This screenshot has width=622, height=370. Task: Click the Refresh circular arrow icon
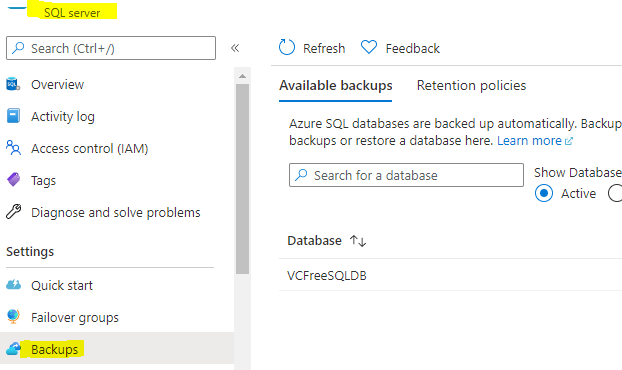[x=287, y=47]
